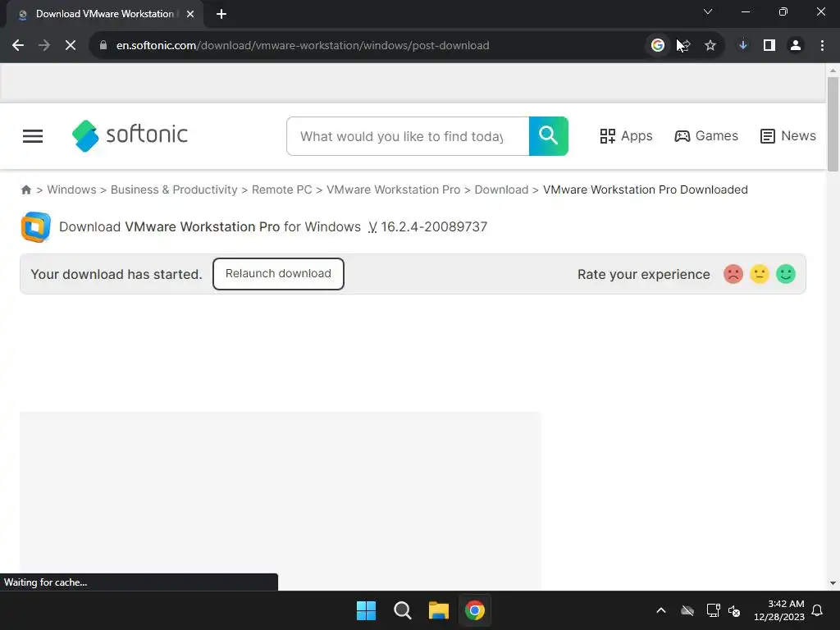Viewport: 840px width, 630px height.
Task: Click the Relaunch download button
Action: pos(278,274)
